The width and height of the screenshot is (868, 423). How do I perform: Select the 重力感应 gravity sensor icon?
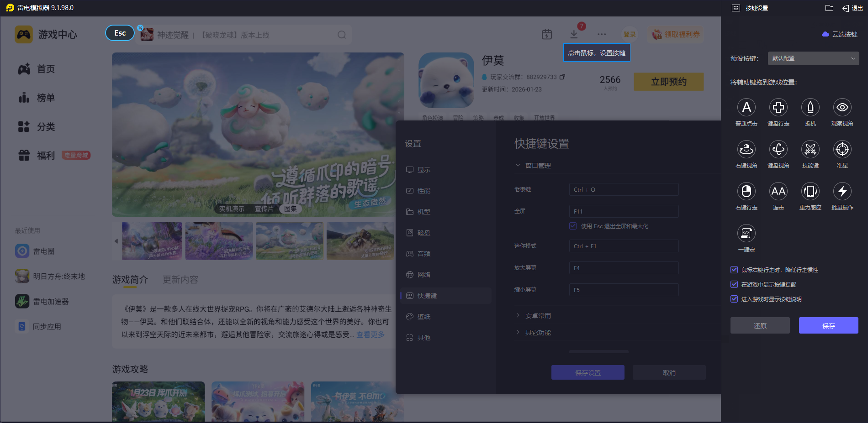click(x=810, y=192)
